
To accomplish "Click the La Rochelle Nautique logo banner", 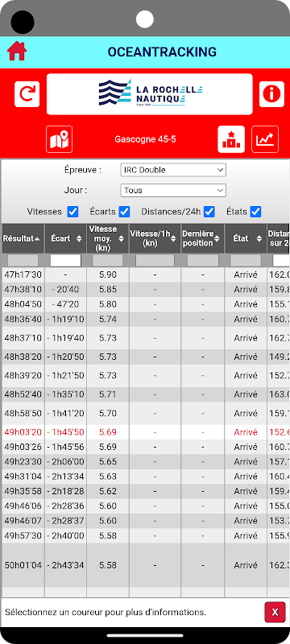I will click(x=150, y=94).
